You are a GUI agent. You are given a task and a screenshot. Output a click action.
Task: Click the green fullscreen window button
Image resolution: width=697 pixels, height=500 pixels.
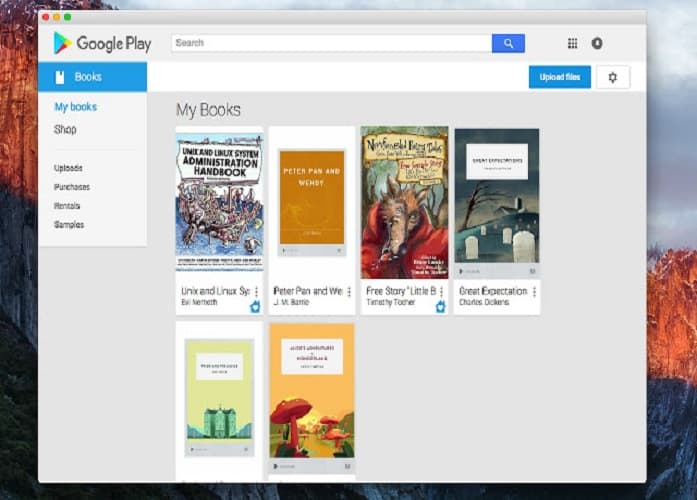(68, 17)
